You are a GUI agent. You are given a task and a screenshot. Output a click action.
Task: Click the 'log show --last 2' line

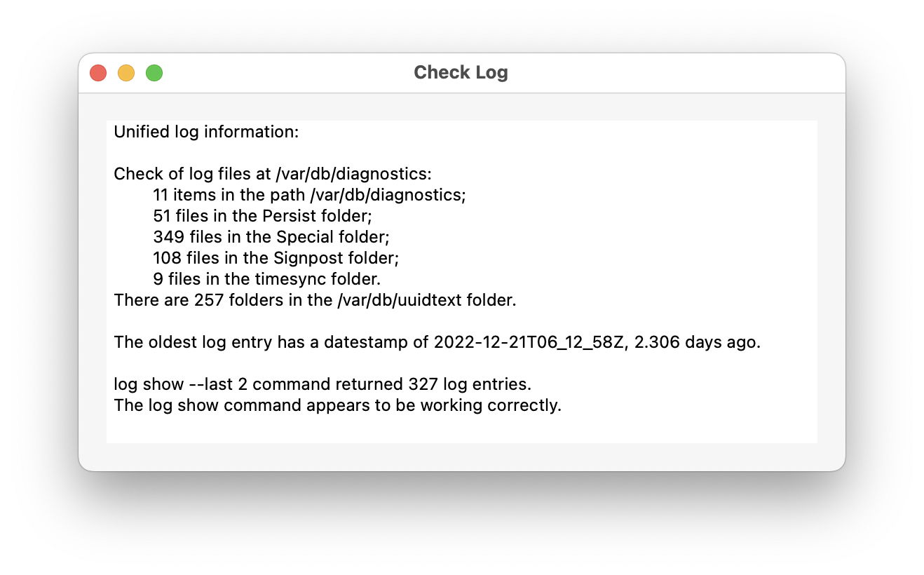coord(322,385)
